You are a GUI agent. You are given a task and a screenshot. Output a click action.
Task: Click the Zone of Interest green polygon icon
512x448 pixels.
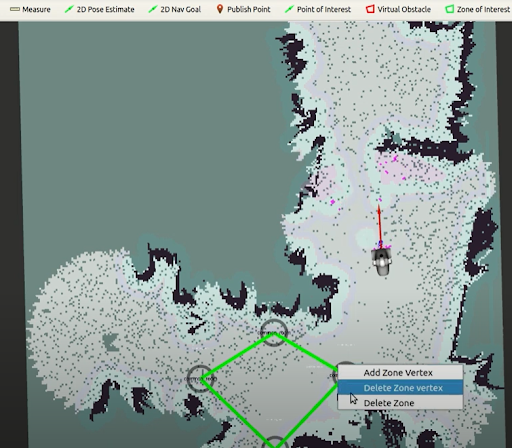click(x=449, y=9)
